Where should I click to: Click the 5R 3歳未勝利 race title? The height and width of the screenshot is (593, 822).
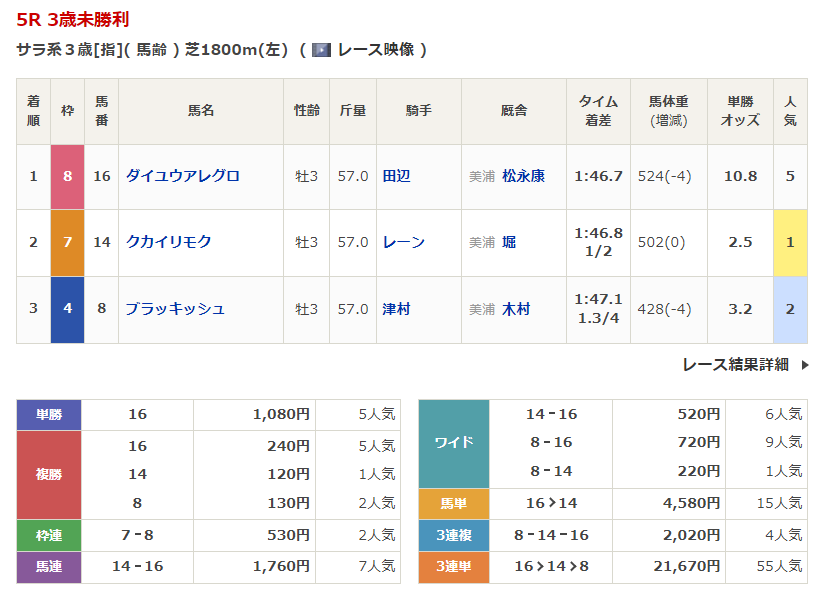(72, 20)
